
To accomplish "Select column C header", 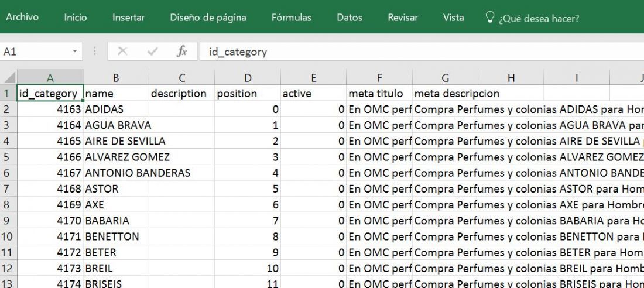I will pos(182,77).
